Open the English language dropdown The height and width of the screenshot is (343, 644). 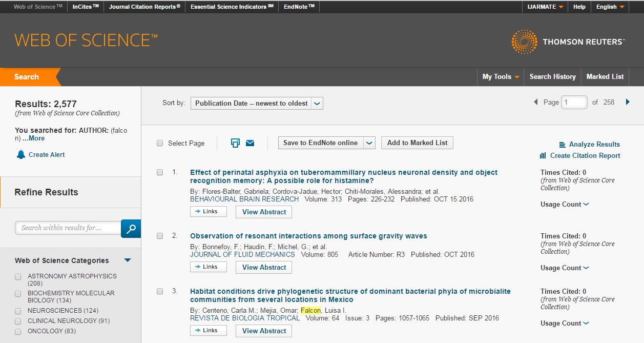pyautogui.click(x=610, y=7)
